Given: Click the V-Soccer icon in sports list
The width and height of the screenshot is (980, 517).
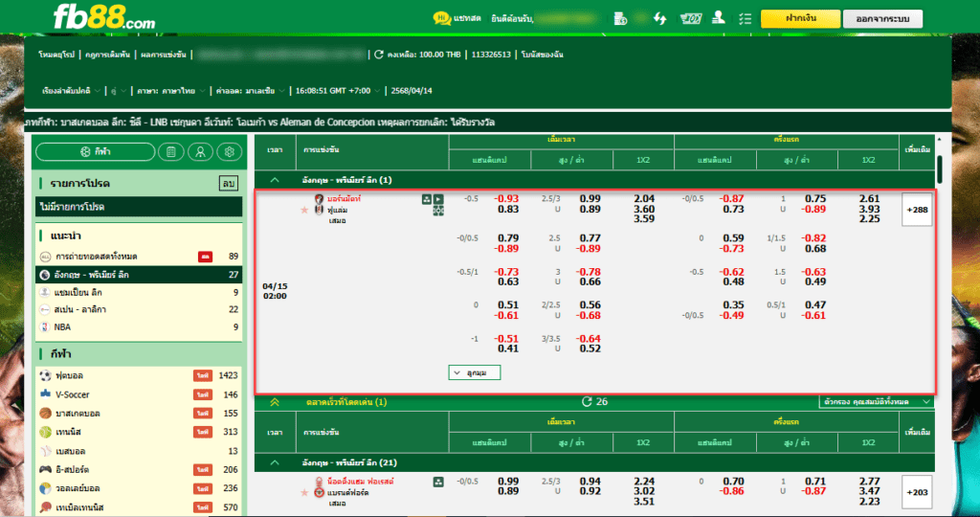Looking at the screenshot, I should coord(45,394).
